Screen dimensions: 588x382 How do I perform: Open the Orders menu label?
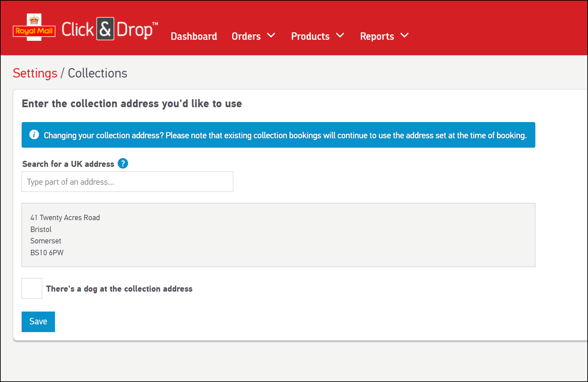click(x=246, y=36)
